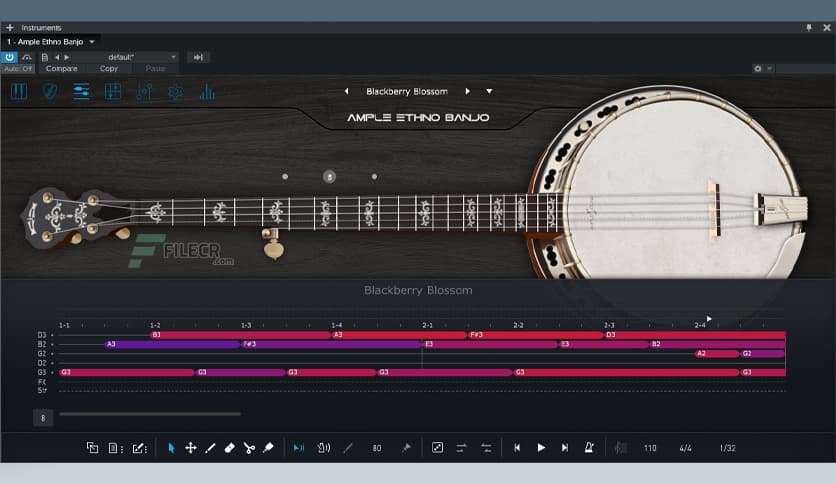Image resolution: width=836 pixels, height=484 pixels.
Task: Click the Copy button
Action: pyautogui.click(x=108, y=69)
